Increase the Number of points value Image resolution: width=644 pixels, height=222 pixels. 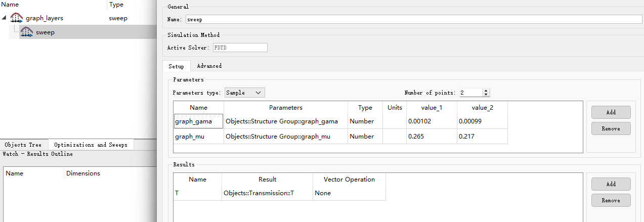486,91
